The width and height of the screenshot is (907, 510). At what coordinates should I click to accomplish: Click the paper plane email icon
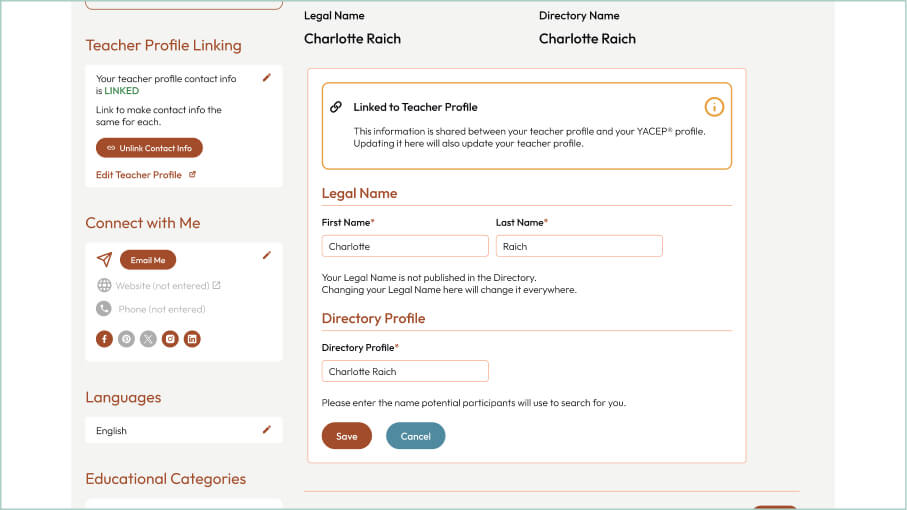click(104, 260)
